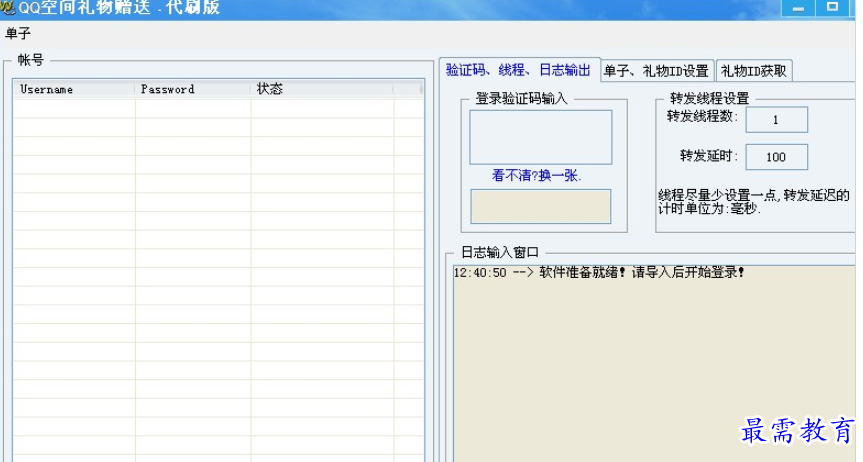
Task: Click the 登录验证码输入 group label
Action: [x=521, y=99]
